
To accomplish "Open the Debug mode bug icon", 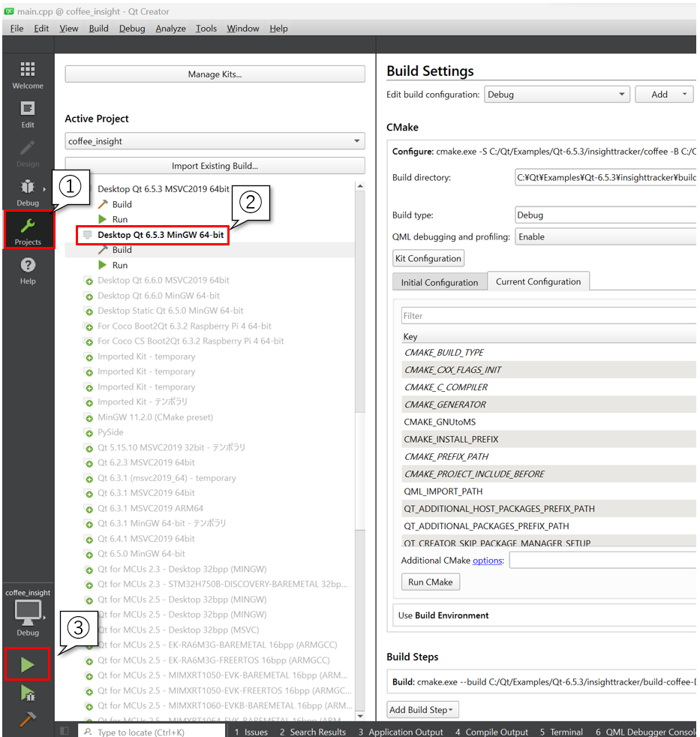I will [x=28, y=191].
